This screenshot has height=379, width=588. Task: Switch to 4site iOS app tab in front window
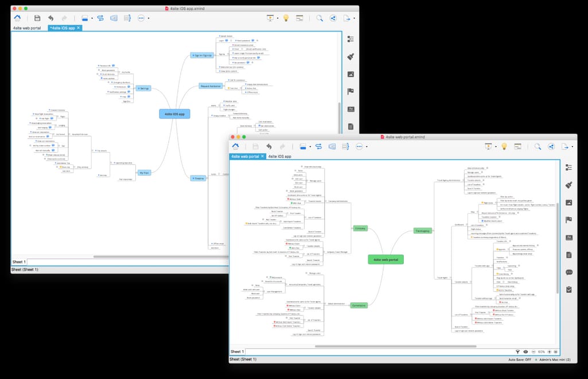(279, 157)
